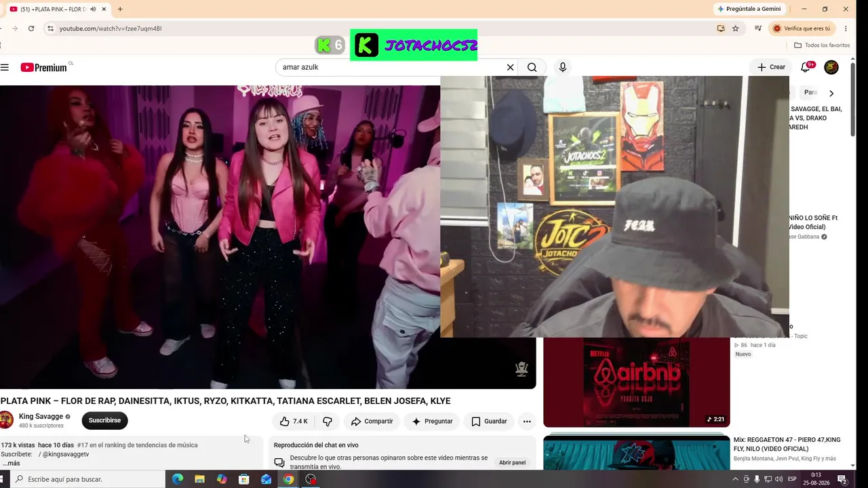Select the PLATA PINK YouTube tab

[x=59, y=9]
